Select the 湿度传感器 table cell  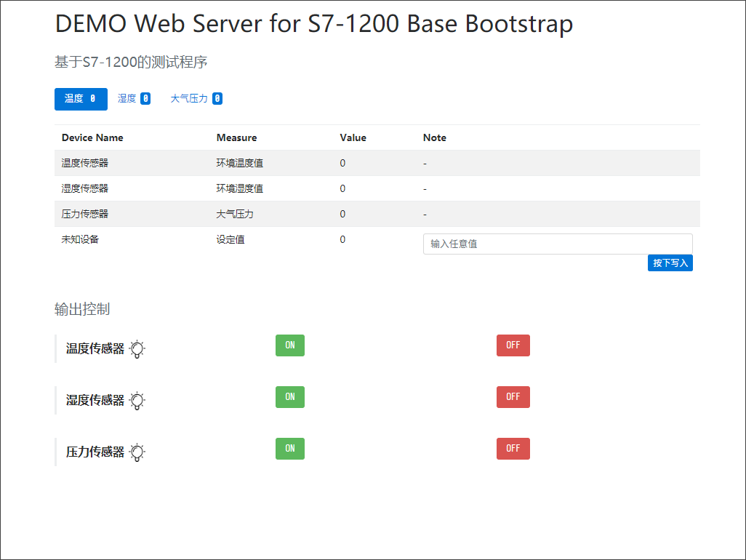(x=84, y=188)
